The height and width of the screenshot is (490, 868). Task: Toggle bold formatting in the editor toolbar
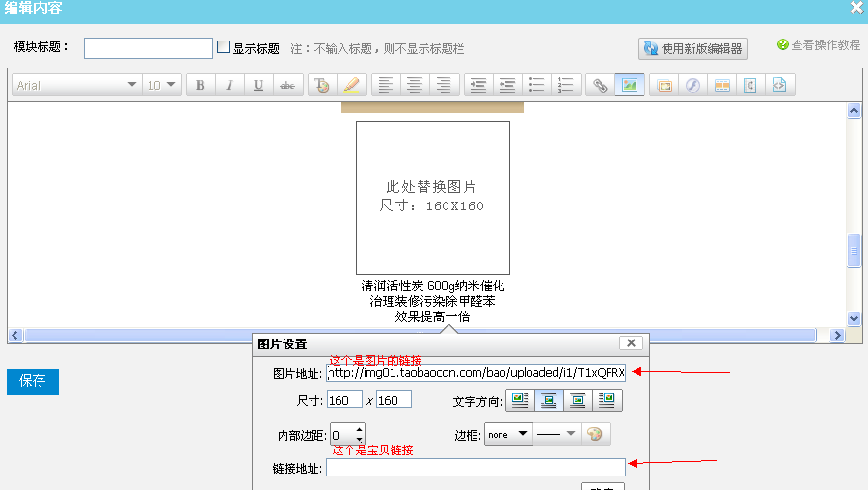201,85
